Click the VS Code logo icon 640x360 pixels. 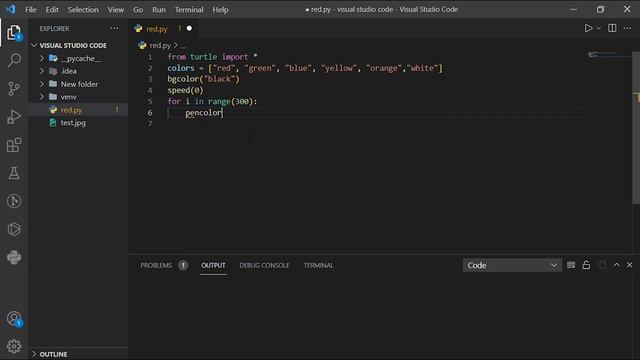pos(11,9)
